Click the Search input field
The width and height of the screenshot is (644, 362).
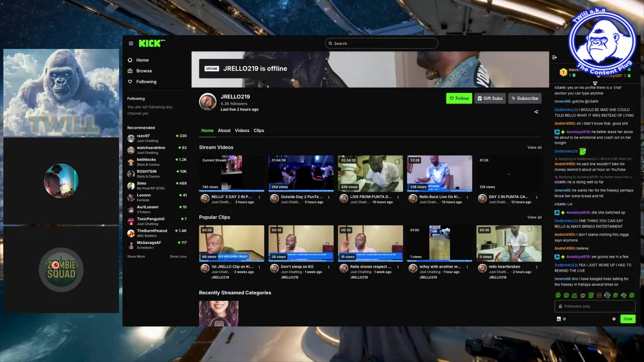point(381,43)
